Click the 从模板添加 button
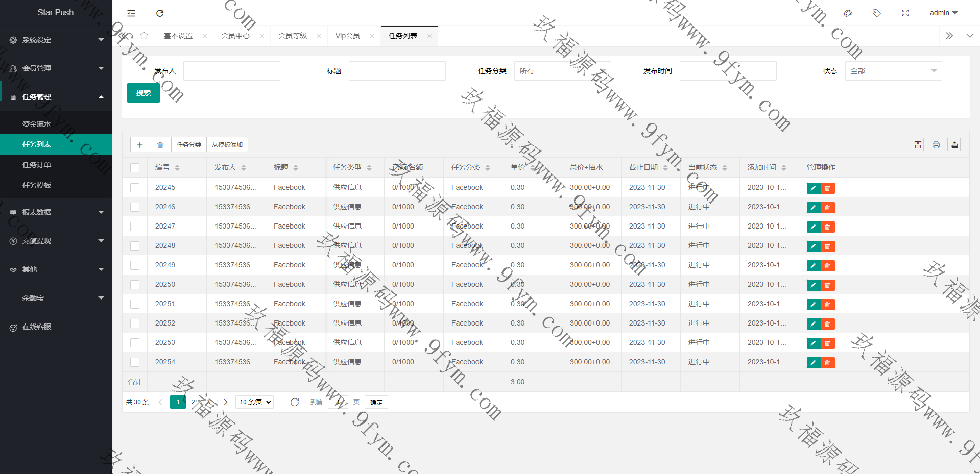 [x=227, y=145]
